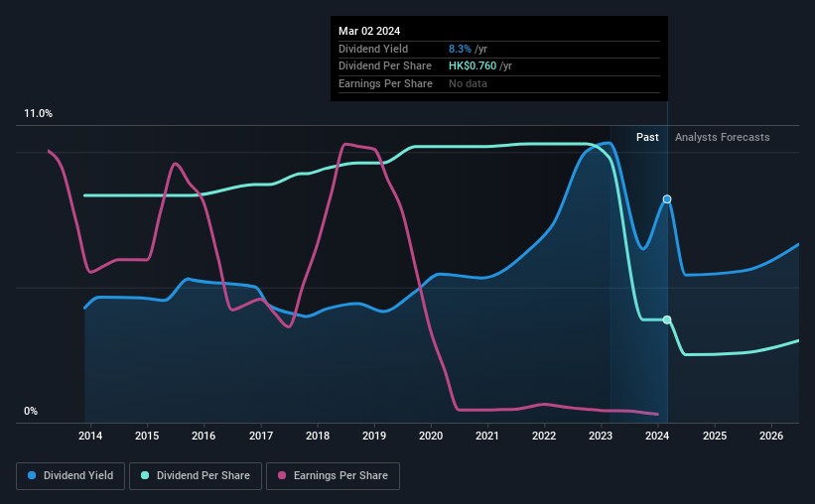Click the 2023 x-axis year label

pyautogui.click(x=601, y=436)
